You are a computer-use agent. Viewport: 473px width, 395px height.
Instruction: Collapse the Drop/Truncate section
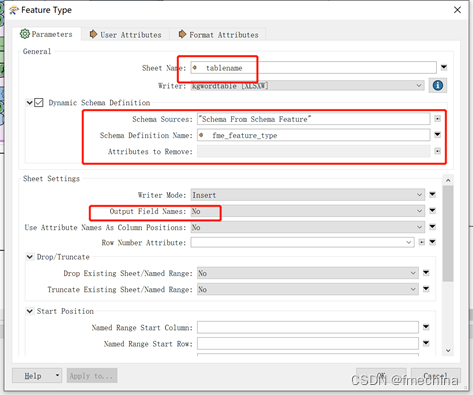pos(30,257)
